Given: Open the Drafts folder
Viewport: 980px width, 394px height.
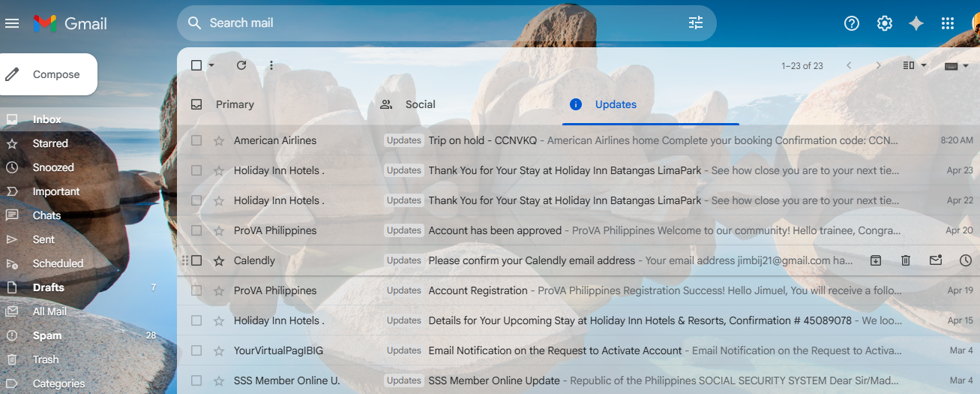Looking at the screenshot, I should click(x=49, y=287).
